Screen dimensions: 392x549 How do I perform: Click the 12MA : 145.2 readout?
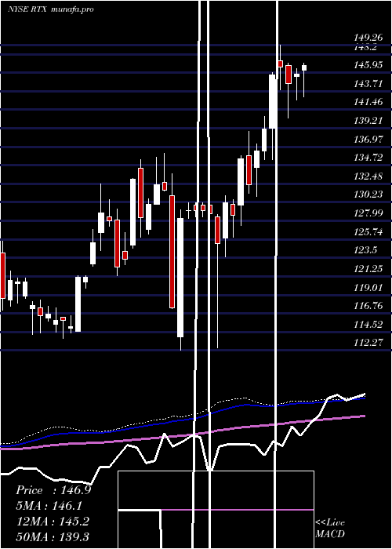(53, 522)
